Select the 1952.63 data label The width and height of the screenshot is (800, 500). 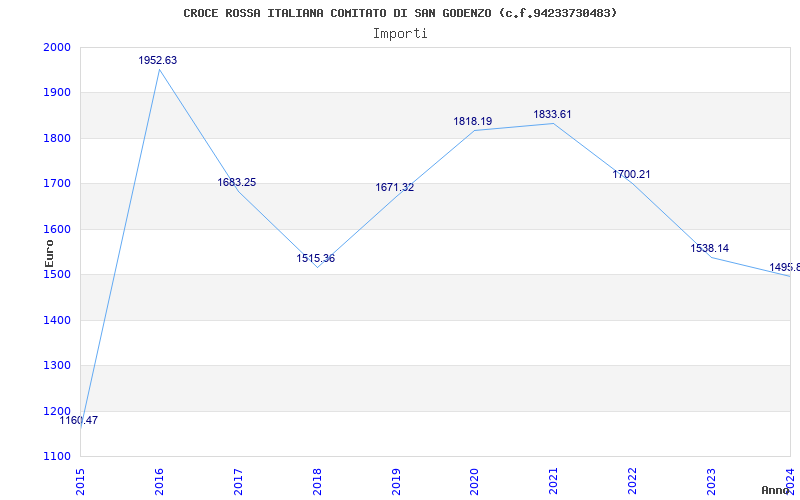[x=158, y=60]
